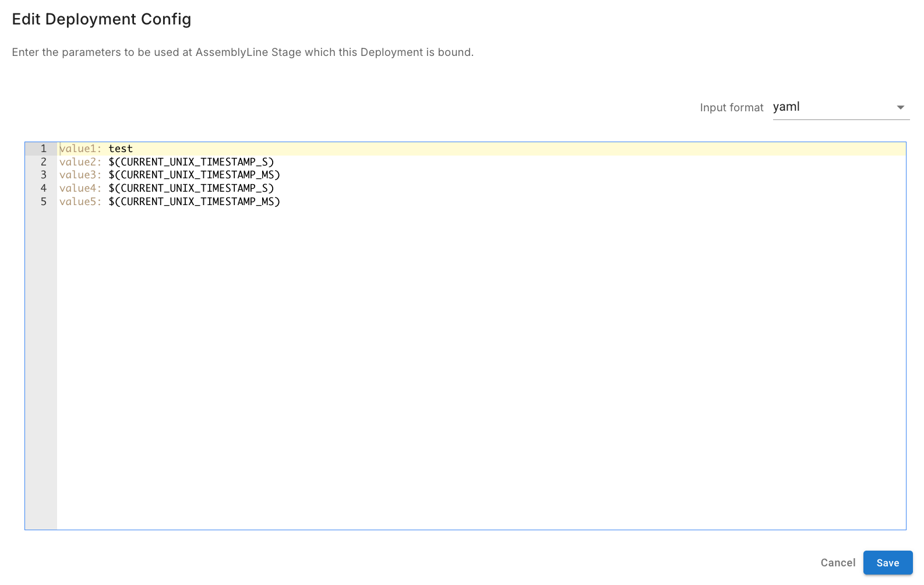The height and width of the screenshot is (585, 924).
Task: Click line number 1 in gutter
Action: (43, 149)
